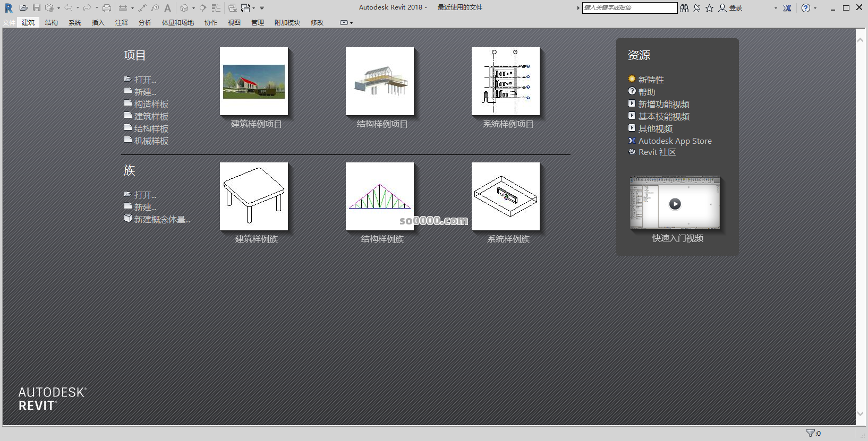Open the Customize Quick Access Toolbar dropdown

click(x=262, y=8)
